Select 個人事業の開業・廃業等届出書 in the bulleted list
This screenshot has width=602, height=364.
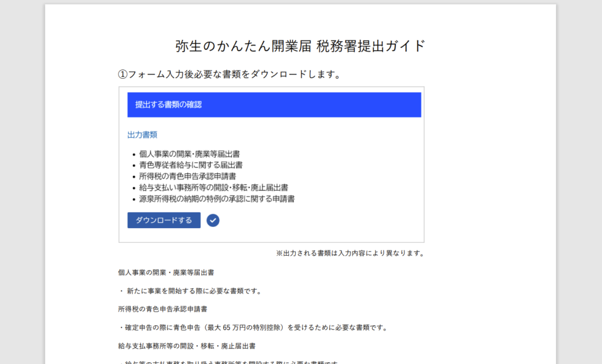click(x=189, y=154)
